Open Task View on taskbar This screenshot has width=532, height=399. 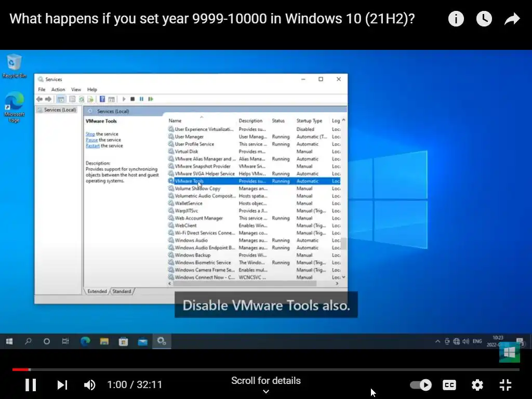pyautogui.click(x=65, y=341)
